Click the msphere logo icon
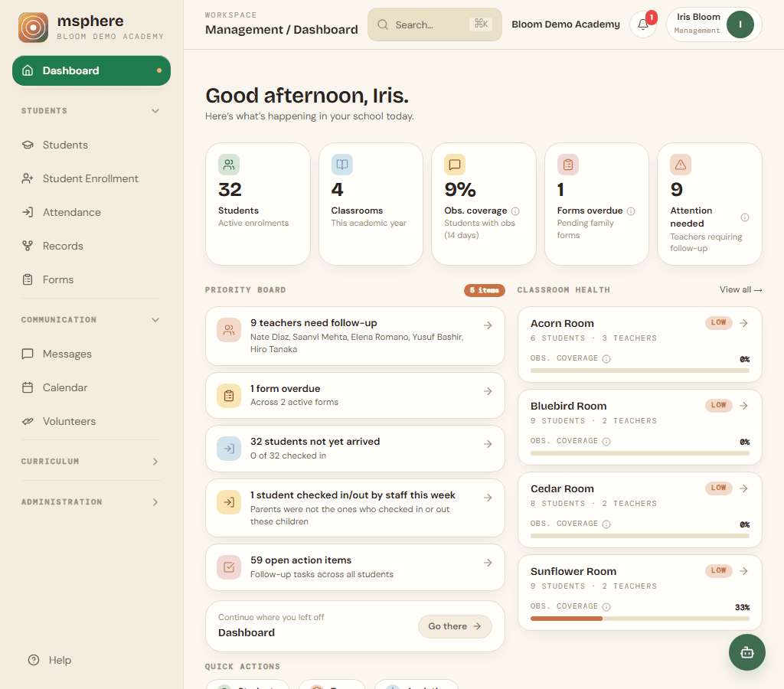 [x=34, y=28]
